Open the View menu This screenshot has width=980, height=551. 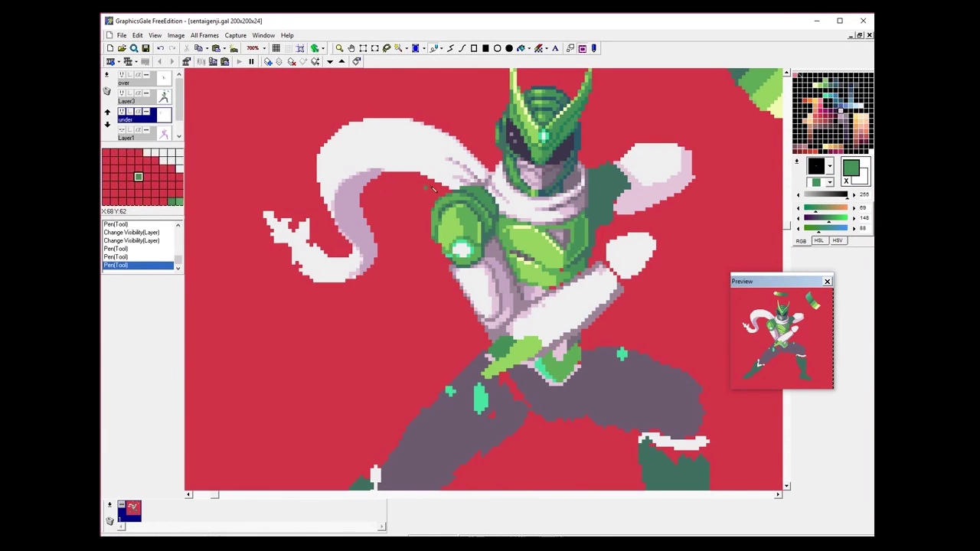(x=155, y=35)
